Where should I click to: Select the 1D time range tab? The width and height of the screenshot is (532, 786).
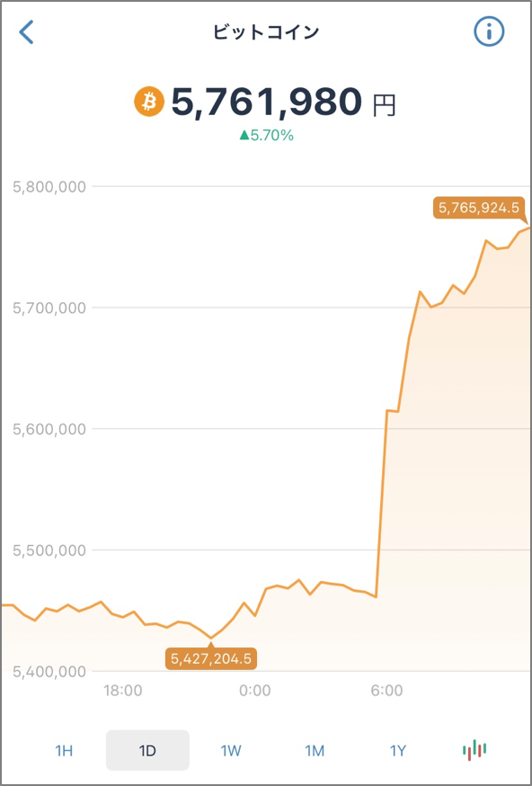[x=147, y=750]
